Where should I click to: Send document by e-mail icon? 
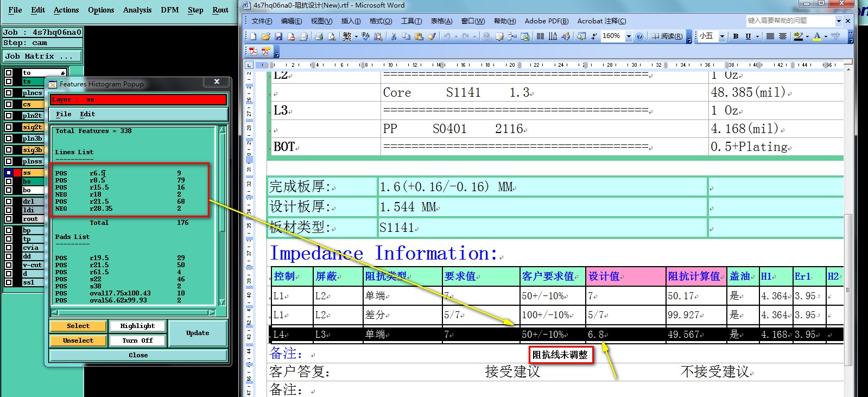pyautogui.click(x=303, y=36)
